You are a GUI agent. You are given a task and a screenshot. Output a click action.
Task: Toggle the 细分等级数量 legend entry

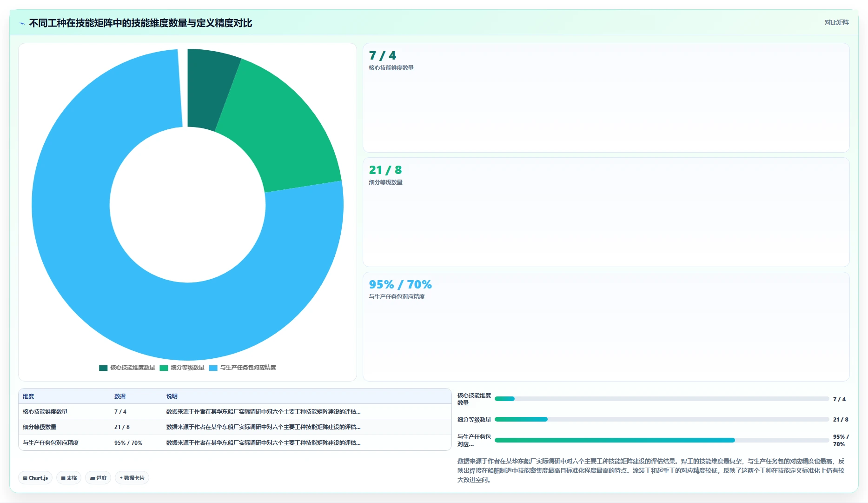182,368
